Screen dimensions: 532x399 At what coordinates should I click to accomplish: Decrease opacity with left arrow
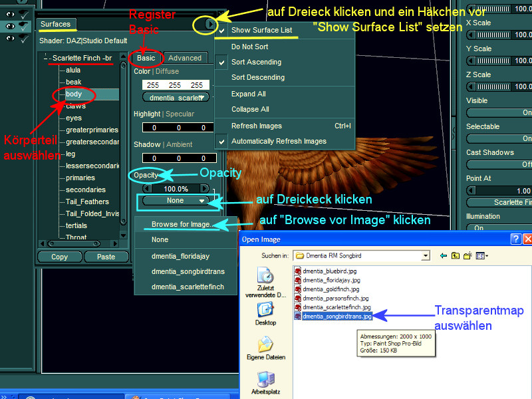click(147, 189)
